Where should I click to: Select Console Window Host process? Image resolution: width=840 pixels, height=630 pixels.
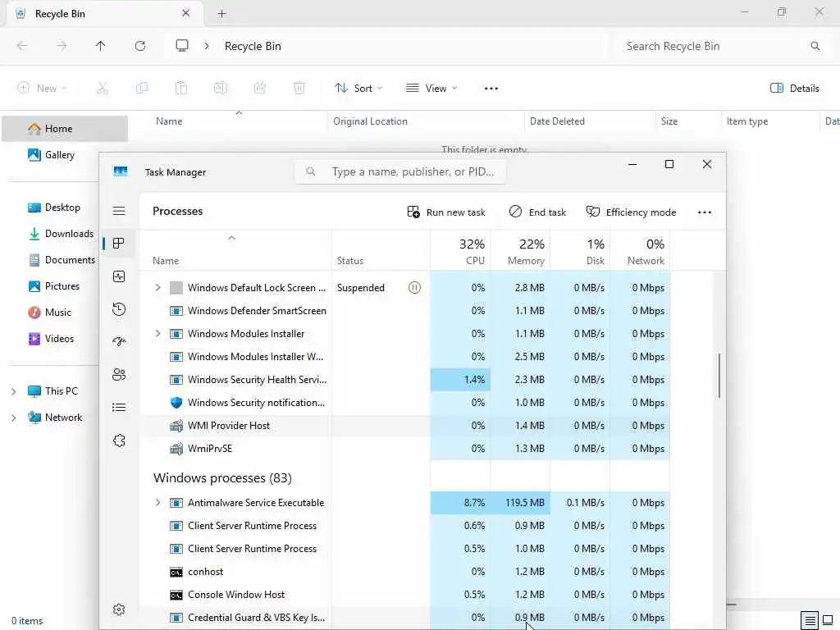[x=405, y=595]
